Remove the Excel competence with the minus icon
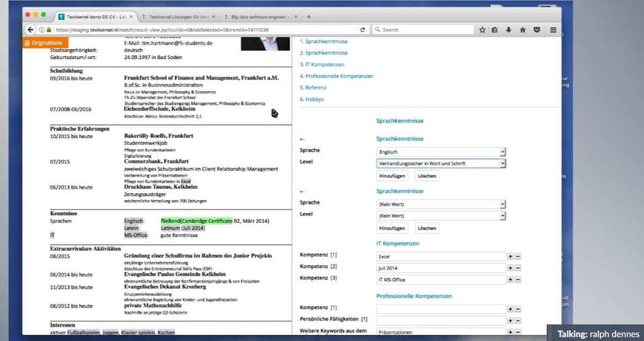The image size is (644, 341). coord(518,256)
